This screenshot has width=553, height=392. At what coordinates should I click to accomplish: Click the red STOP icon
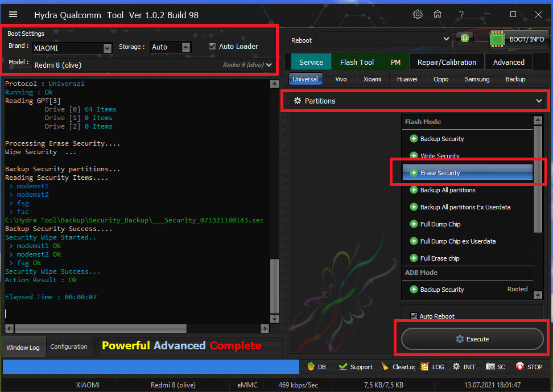(520, 366)
